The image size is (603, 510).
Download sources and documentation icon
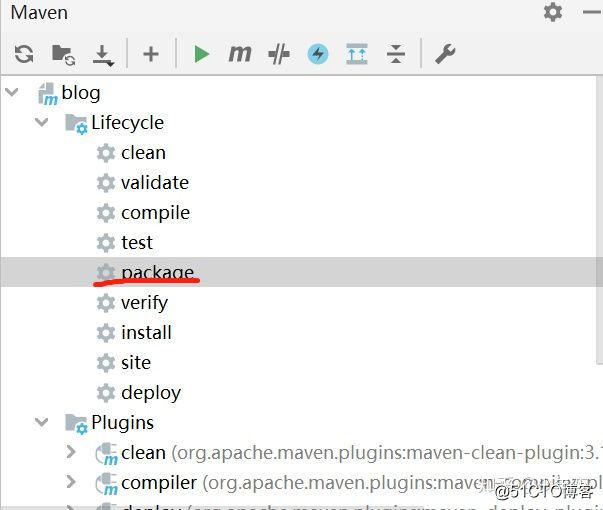pyautogui.click(x=103, y=55)
